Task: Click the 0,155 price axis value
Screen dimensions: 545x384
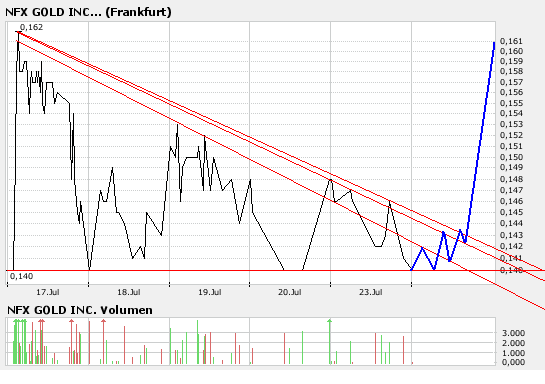Action: tap(511, 103)
